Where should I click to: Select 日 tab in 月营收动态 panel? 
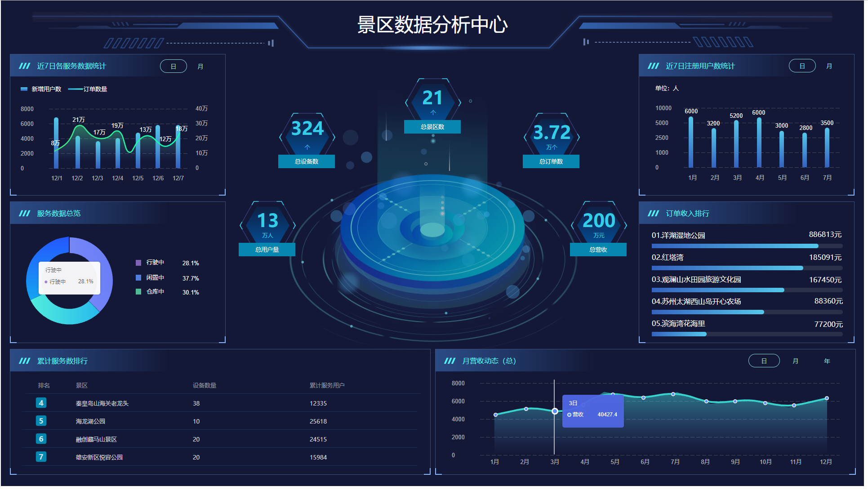pyautogui.click(x=764, y=361)
